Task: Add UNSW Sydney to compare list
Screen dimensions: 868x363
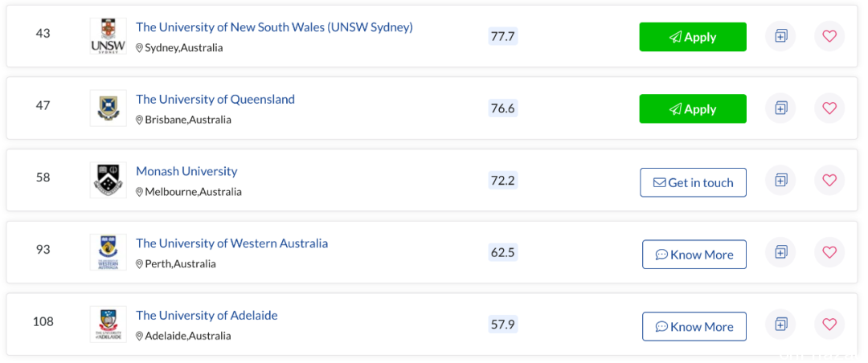Action: [780, 36]
